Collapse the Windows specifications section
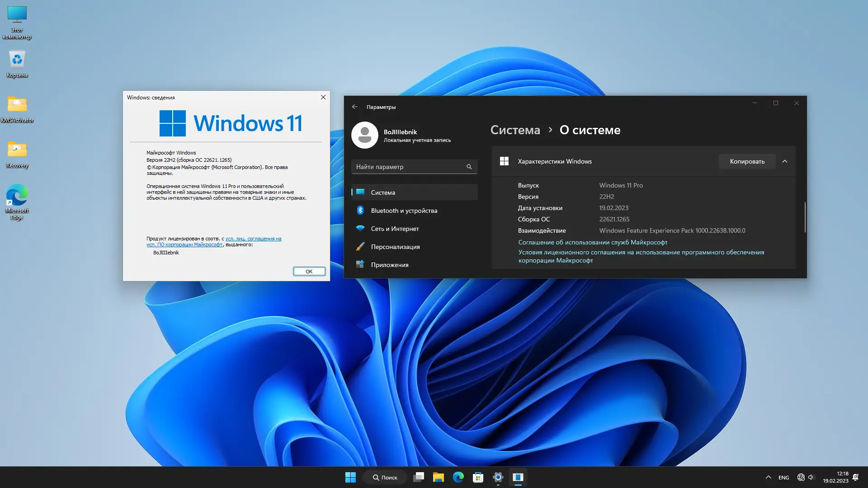The height and width of the screenshot is (488, 868). (785, 161)
